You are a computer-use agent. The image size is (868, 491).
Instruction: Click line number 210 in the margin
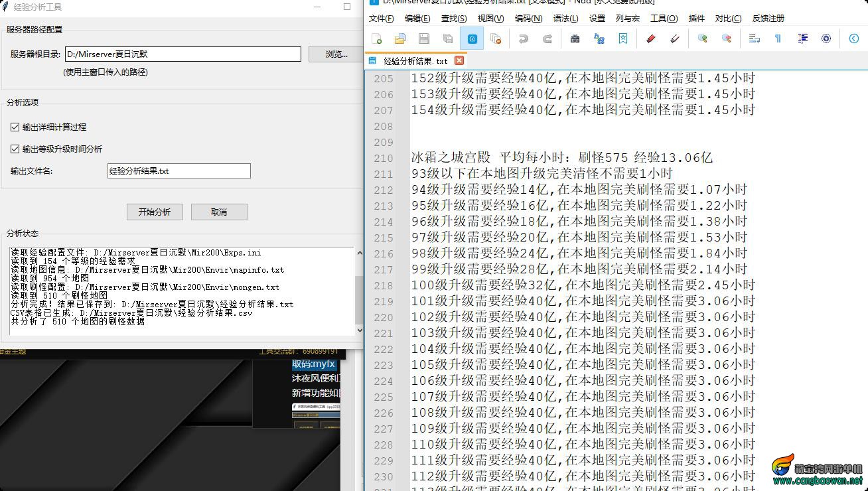click(x=384, y=158)
